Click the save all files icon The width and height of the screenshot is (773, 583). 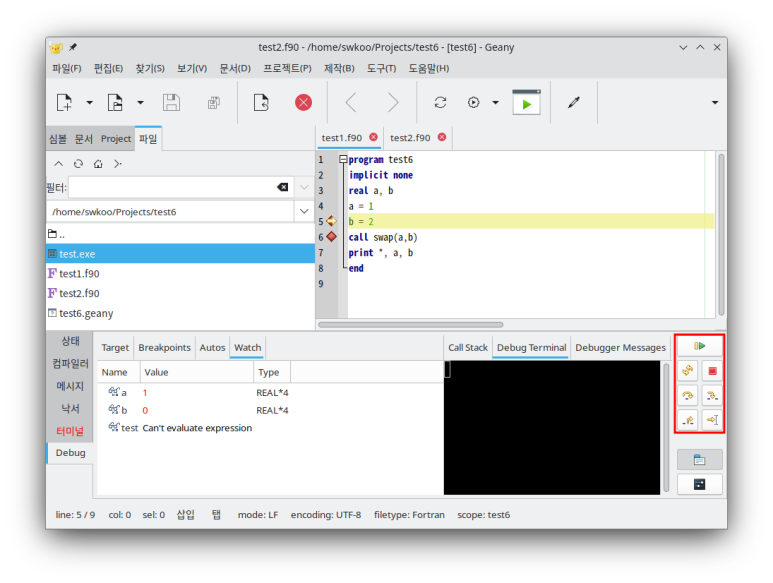click(x=213, y=103)
